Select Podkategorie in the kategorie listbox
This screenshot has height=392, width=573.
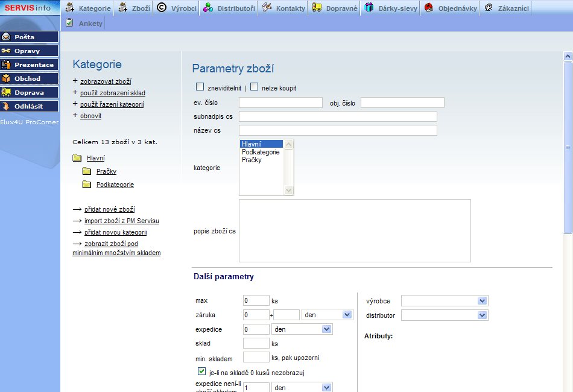[x=261, y=152]
